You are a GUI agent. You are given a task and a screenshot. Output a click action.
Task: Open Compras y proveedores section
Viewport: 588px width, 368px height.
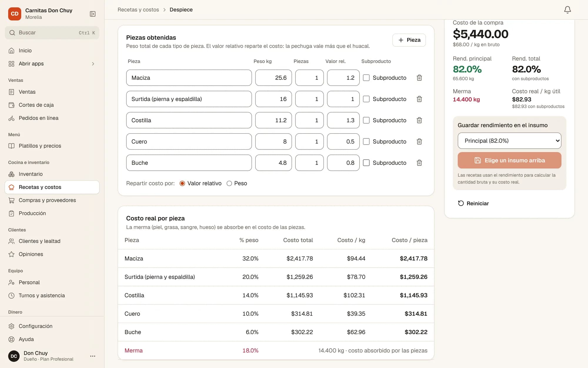(x=52, y=200)
